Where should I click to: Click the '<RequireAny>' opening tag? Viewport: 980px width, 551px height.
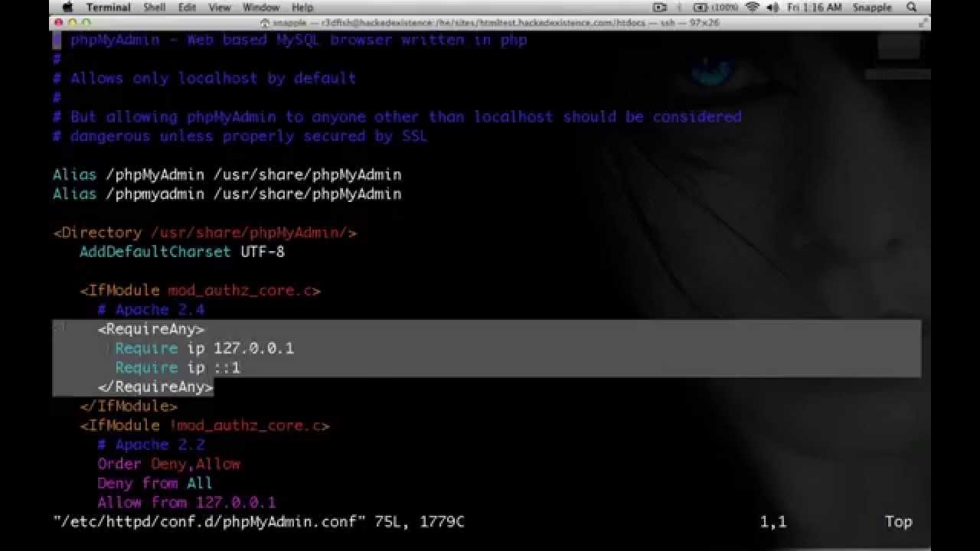pyautogui.click(x=151, y=329)
